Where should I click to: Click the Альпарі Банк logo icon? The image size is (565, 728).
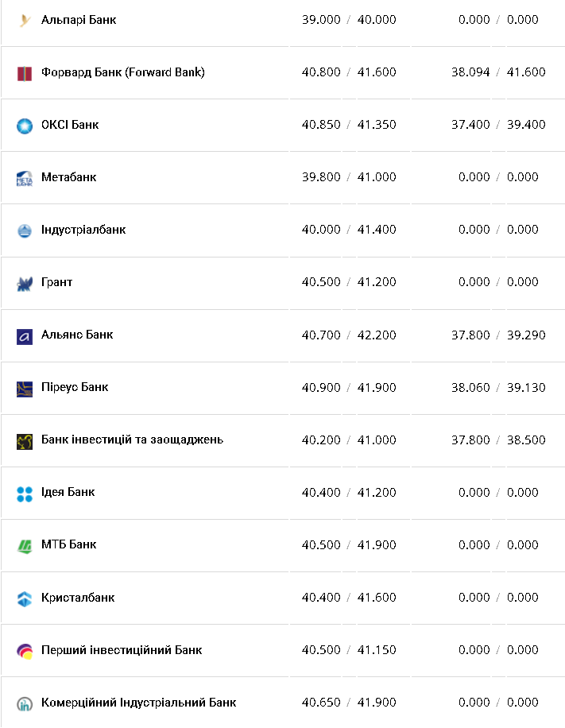[x=25, y=20]
